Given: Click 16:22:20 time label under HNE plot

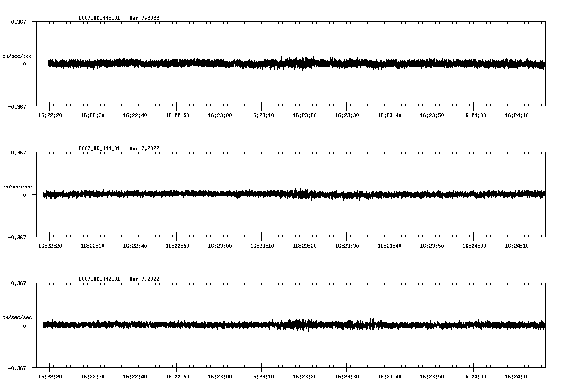Looking at the screenshot, I should [50, 115].
